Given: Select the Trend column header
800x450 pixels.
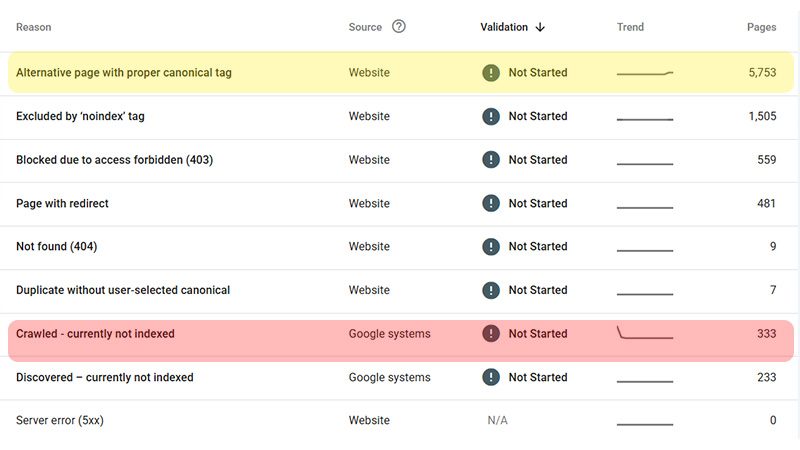Looking at the screenshot, I should tap(630, 27).
